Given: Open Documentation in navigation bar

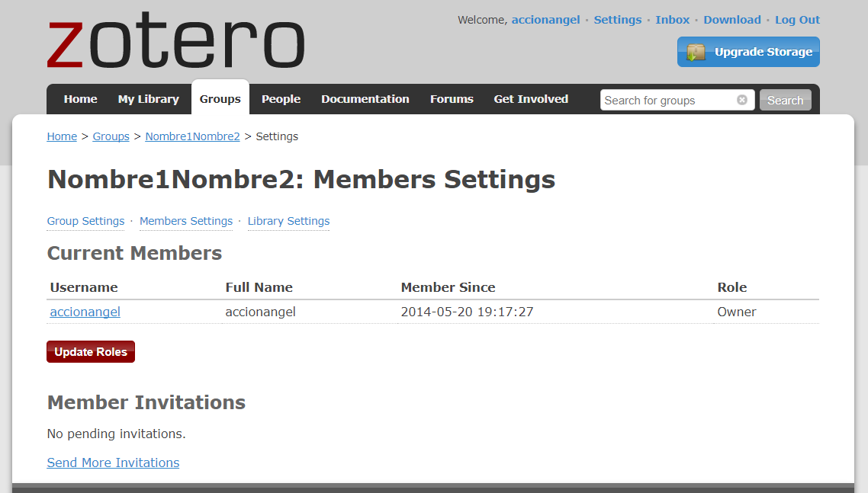Looking at the screenshot, I should click(x=365, y=99).
